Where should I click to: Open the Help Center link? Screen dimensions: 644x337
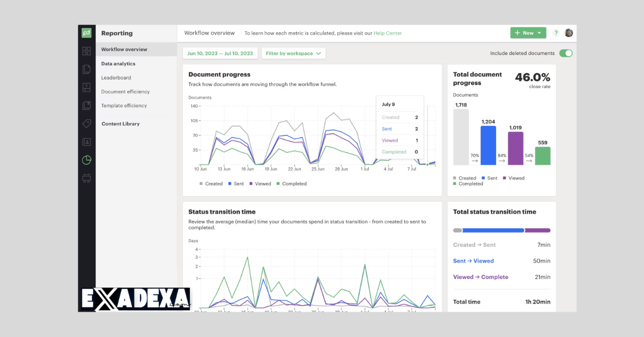pos(386,33)
